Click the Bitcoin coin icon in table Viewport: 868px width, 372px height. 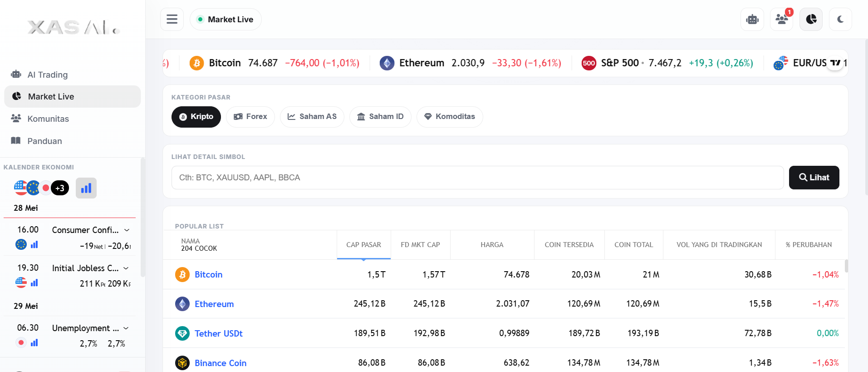click(x=182, y=274)
